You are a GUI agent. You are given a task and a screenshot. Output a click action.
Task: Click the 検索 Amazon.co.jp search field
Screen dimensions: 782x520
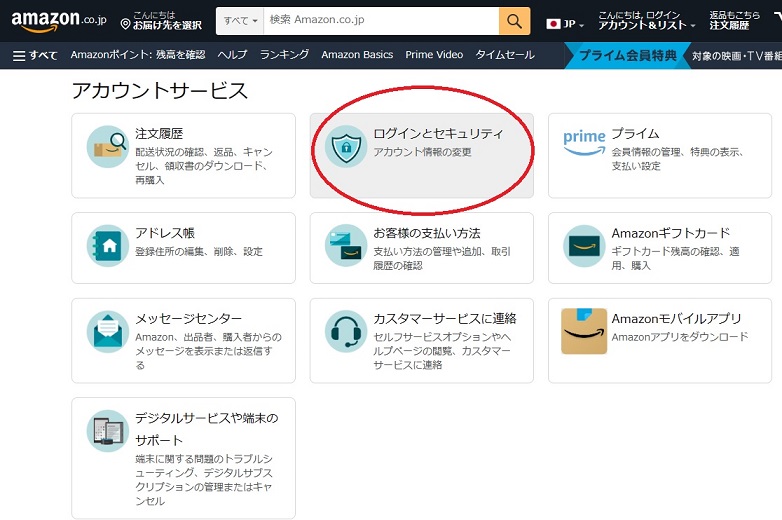click(381, 21)
